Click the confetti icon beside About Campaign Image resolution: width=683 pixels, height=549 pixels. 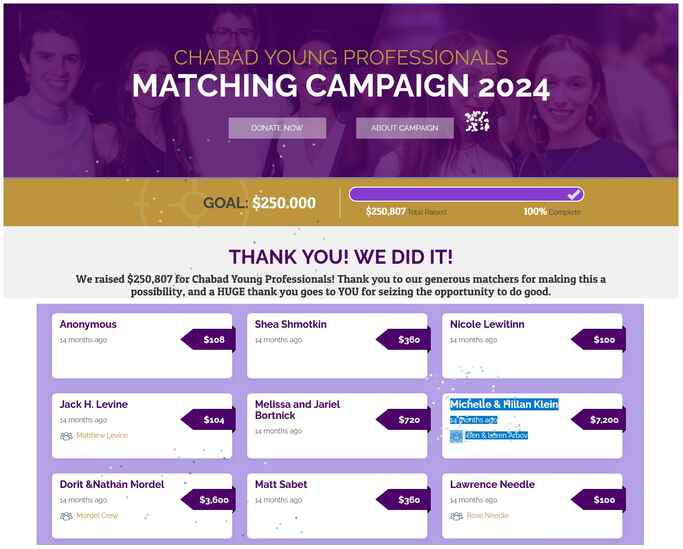[477, 122]
